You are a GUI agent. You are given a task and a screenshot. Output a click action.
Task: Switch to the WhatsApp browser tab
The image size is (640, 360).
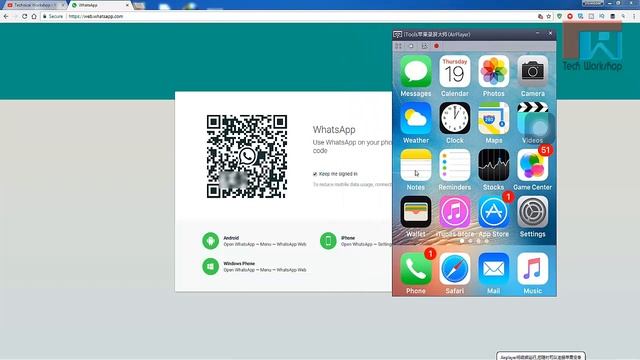(99, 5)
